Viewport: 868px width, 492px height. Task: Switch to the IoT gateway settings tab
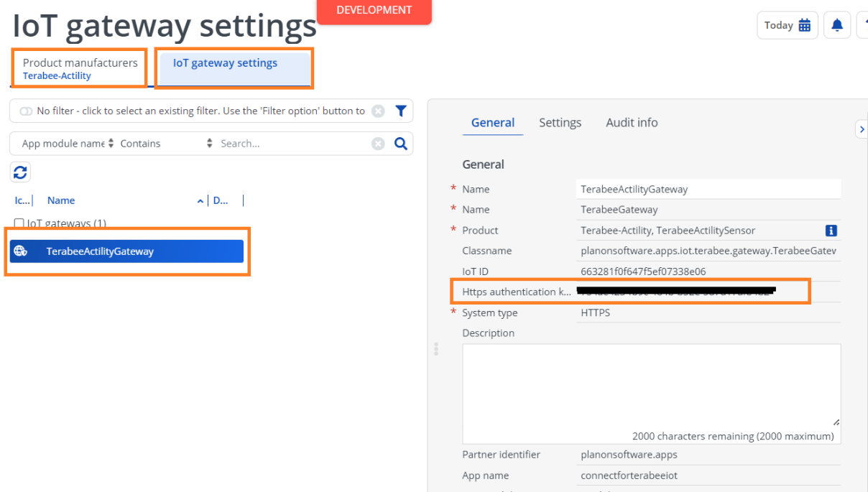point(234,68)
